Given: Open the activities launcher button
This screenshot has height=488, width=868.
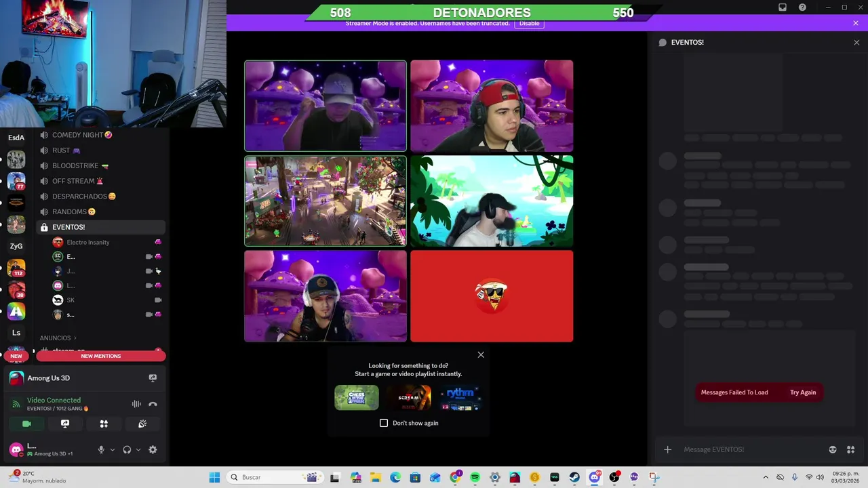Looking at the screenshot, I should [x=104, y=424].
